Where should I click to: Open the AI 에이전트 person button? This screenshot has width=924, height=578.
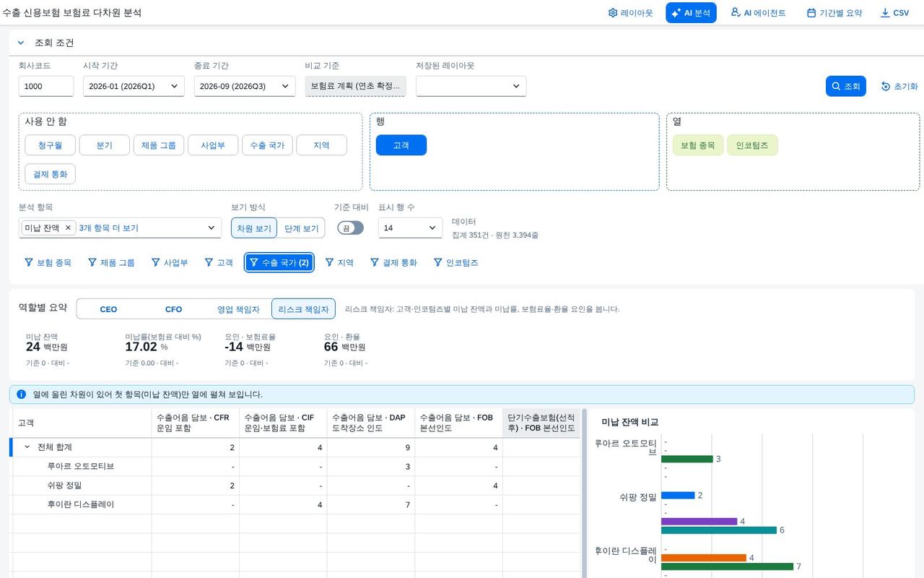tap(758, 13)
